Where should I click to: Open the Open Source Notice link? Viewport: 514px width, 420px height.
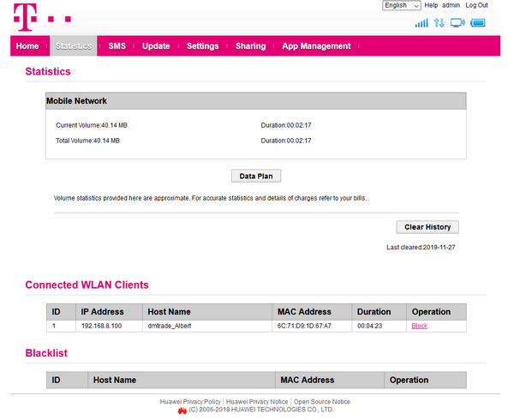pos(322,401)
